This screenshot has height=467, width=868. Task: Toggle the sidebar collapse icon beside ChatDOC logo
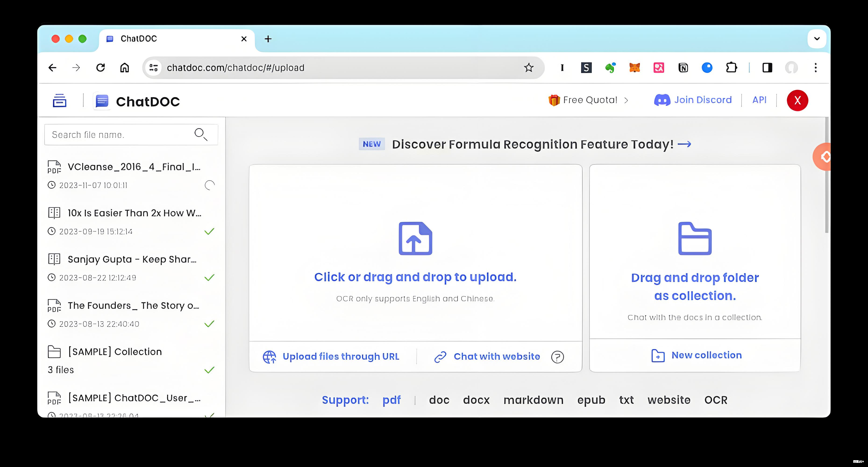pos(60,100)
